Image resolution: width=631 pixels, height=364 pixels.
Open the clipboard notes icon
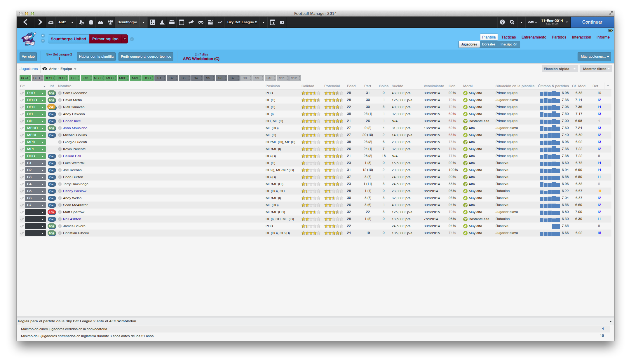tap(91, 22)
